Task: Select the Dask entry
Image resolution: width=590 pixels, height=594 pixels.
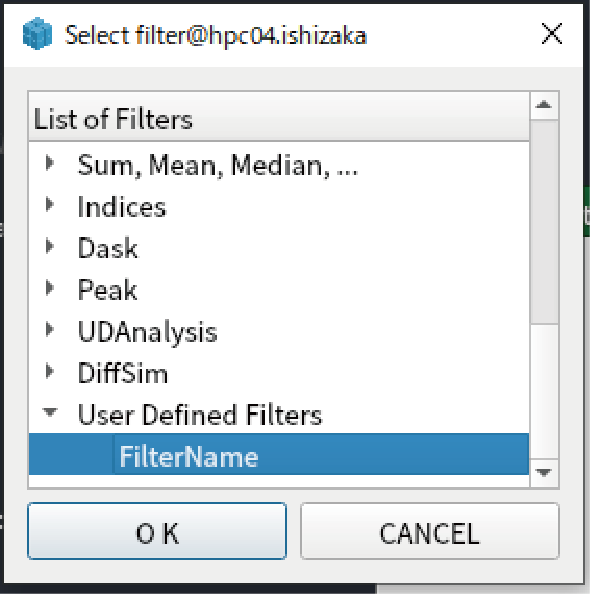Action: pyautogui.click(x=108, y=248)
